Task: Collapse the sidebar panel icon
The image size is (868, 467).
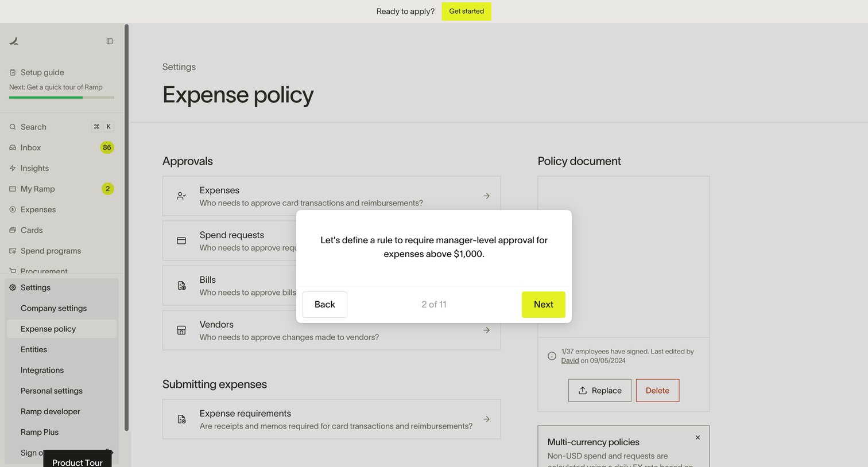Action: point(110,41)
